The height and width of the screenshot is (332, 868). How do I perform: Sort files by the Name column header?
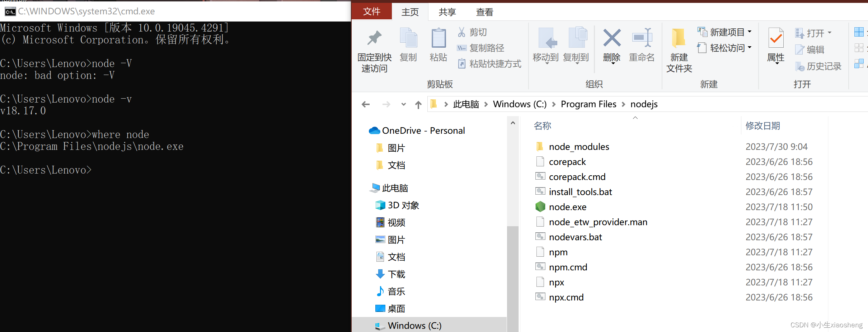tap(542, 126)
